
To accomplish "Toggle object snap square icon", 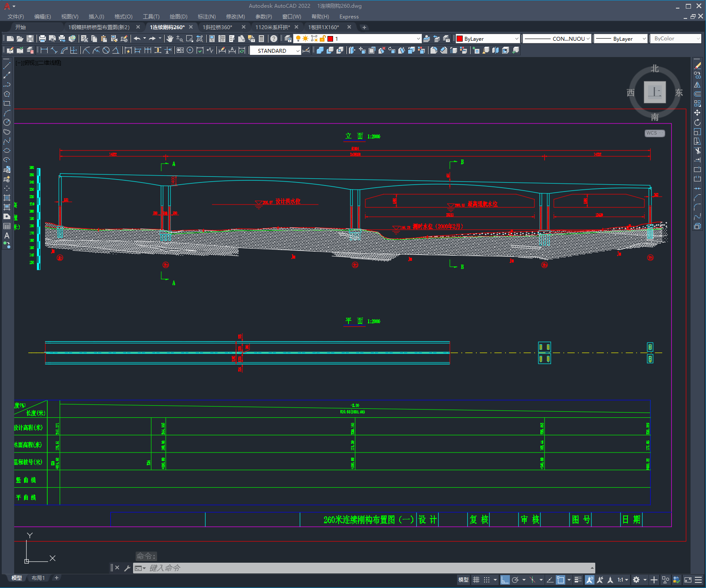I will pos(561,580).
